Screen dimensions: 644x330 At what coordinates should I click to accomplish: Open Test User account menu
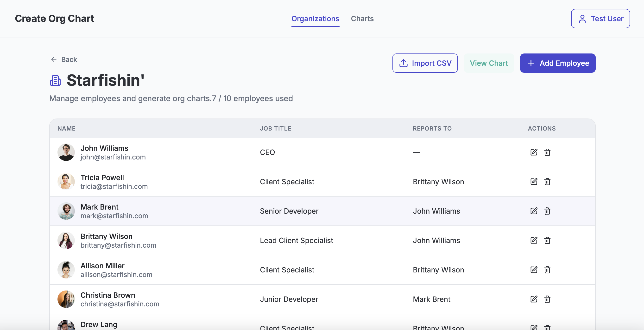pos(600,19)
